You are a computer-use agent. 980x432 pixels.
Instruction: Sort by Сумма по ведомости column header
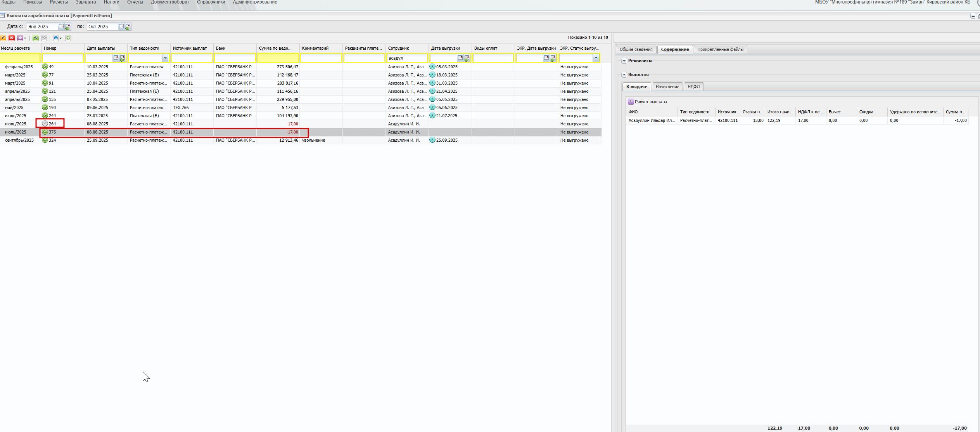275,48
